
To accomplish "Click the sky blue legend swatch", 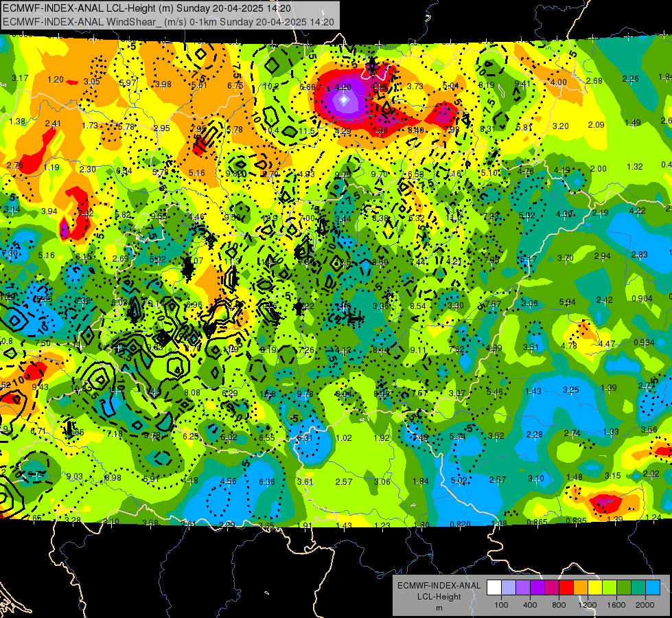I will click(x=652, y=588).
